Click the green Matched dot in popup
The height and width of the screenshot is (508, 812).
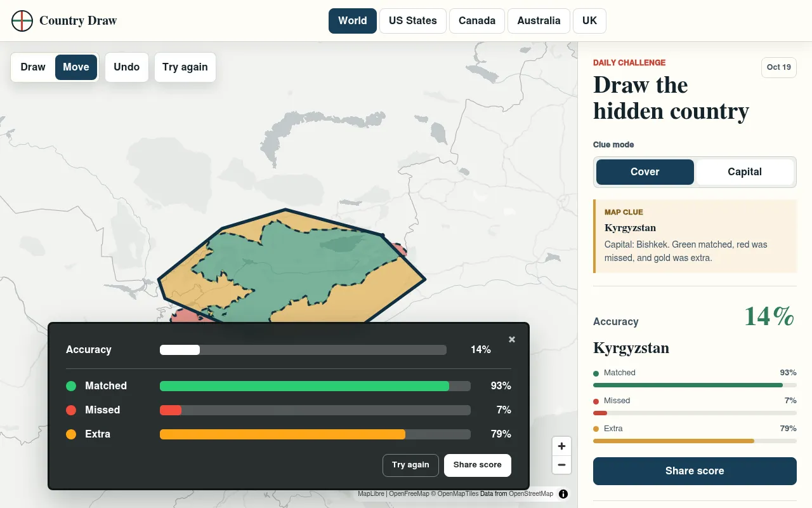pyautogui.click(x=71, y=386)
